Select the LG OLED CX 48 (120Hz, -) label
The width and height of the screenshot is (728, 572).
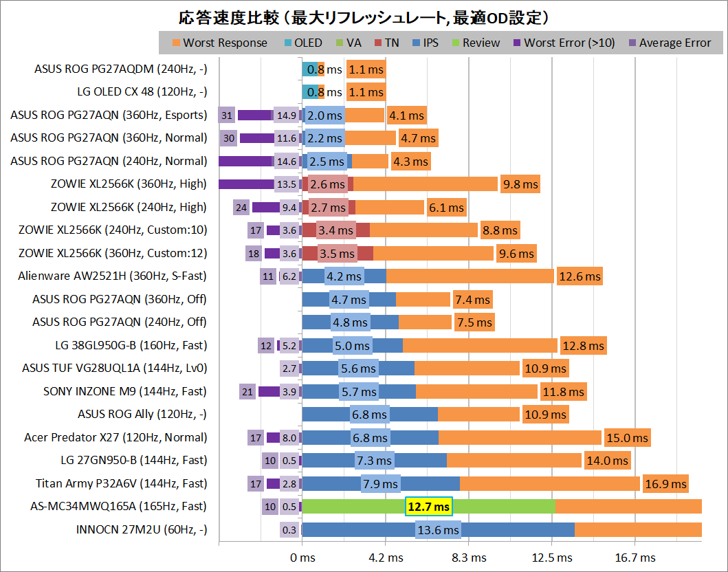(x=142, y=92)
